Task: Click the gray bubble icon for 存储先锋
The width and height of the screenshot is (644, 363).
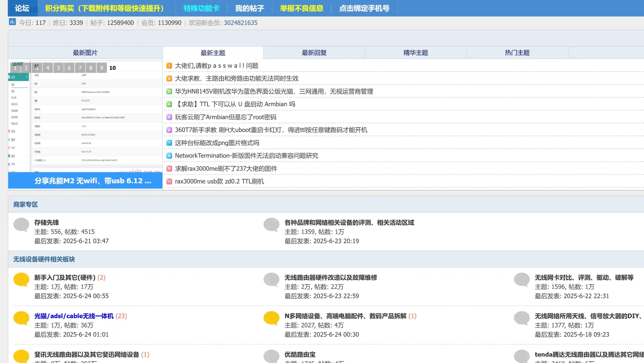Action: coord(21,224)
